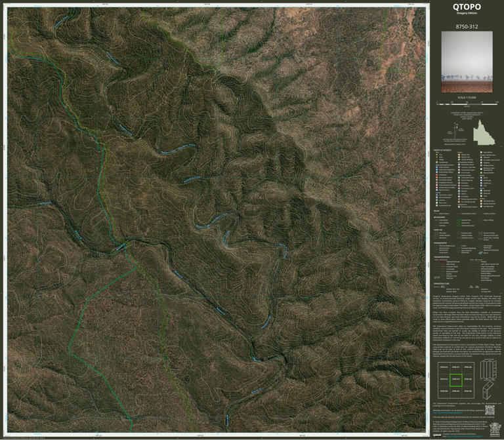Click the sheet number 8750-312 heading
Image resolution: width=504 pixels, height=440 pixels.
point(467,27)
